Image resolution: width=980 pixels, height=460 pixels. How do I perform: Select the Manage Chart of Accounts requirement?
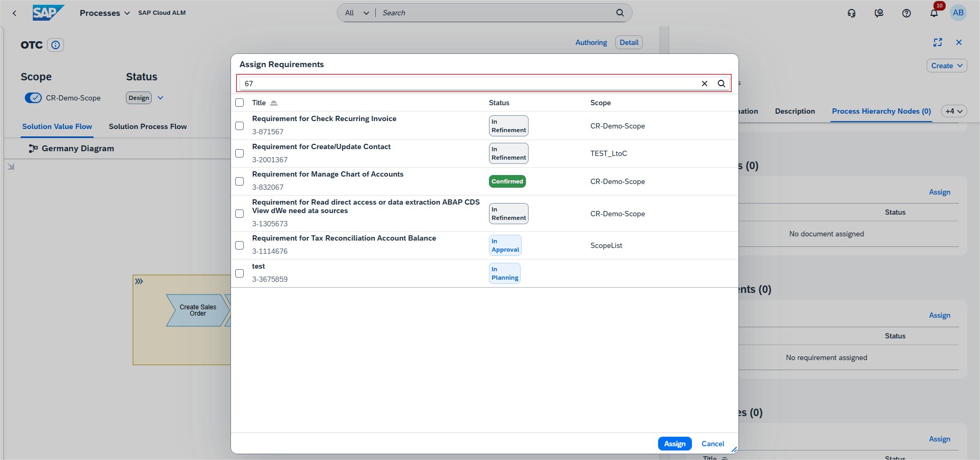pyautogui.click(x=239, y=181)
